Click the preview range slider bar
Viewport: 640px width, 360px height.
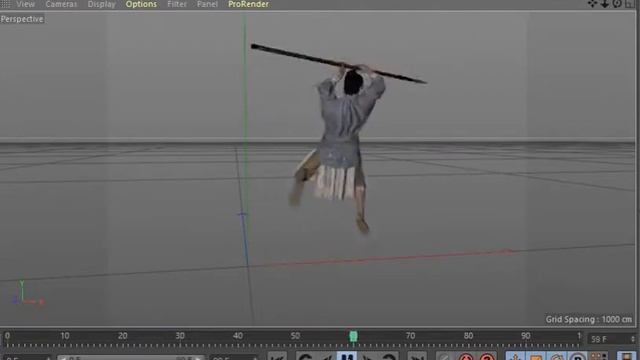point(131,357)
